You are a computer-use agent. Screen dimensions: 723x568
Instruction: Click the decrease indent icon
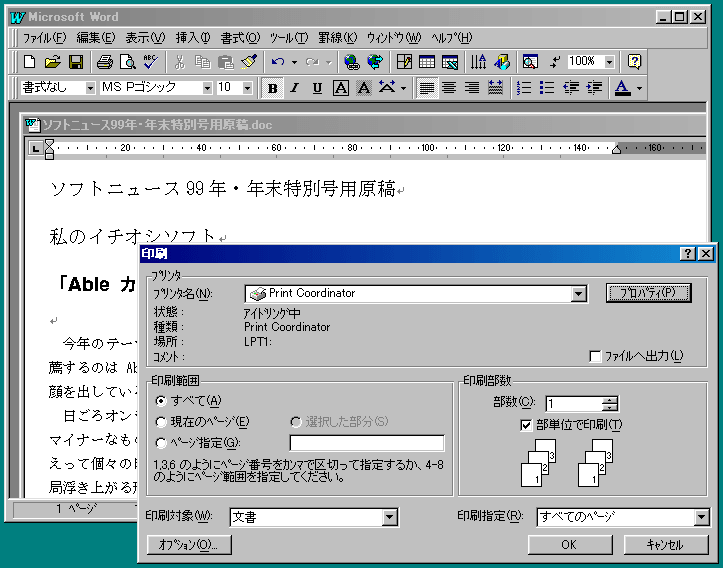(x=571, y=88)
